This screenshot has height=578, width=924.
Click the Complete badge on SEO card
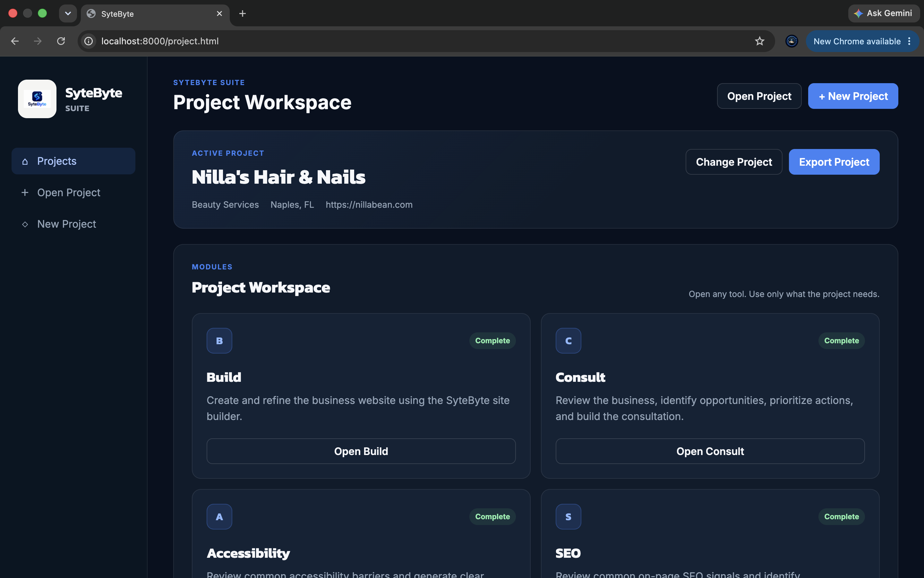tap(841, 516)
